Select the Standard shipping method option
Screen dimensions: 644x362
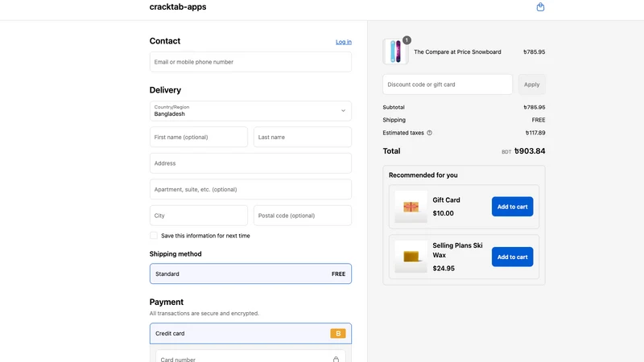(250, 274)
